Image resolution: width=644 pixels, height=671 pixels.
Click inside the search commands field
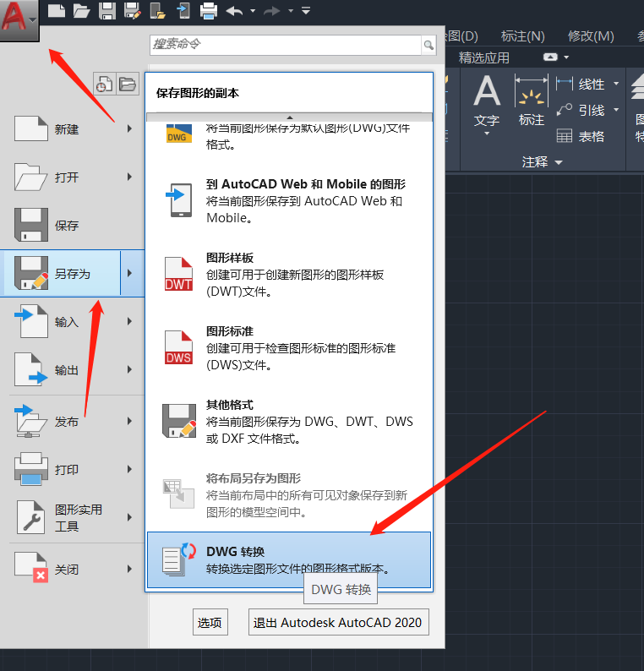(x=286, y=45)
